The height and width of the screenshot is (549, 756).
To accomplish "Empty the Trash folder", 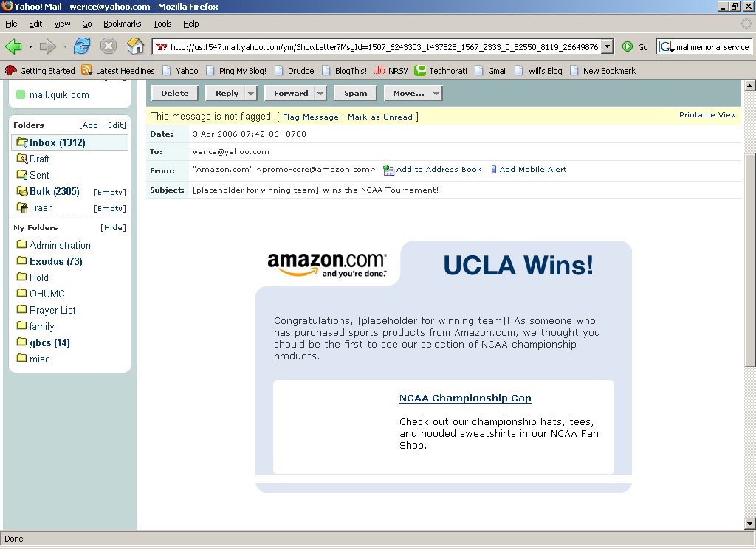I will (110, 208).
